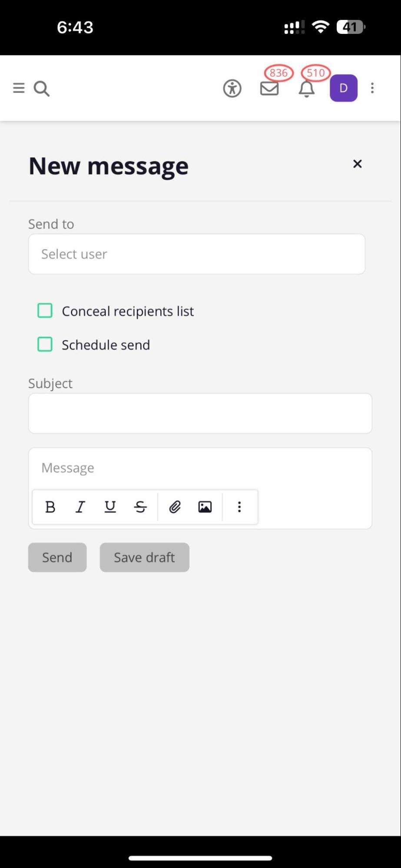Open notifications bell with 510 badge
The height and width of the screenshot is (868, 401).
point(307,89)
